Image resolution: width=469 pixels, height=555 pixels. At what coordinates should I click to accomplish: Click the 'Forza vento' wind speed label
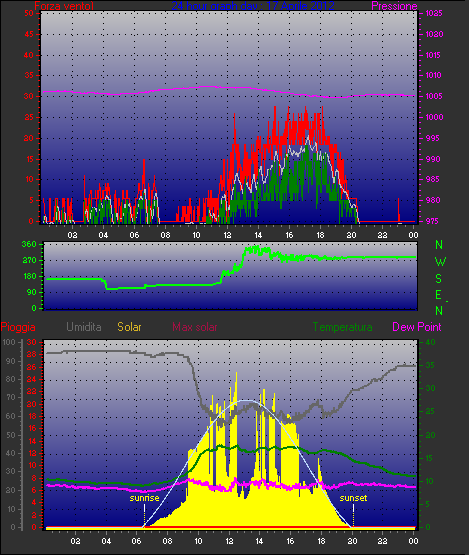(64, 6)
